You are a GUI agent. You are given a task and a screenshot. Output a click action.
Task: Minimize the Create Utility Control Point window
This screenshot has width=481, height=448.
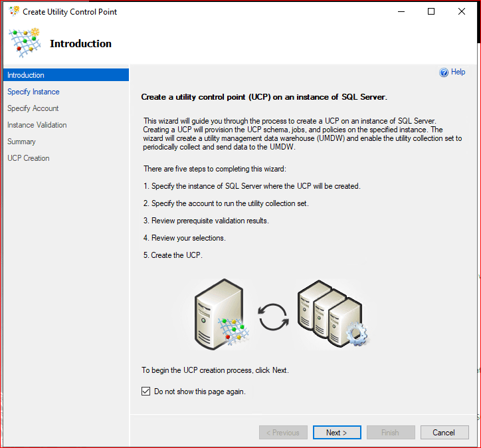[x=401, y=11]
